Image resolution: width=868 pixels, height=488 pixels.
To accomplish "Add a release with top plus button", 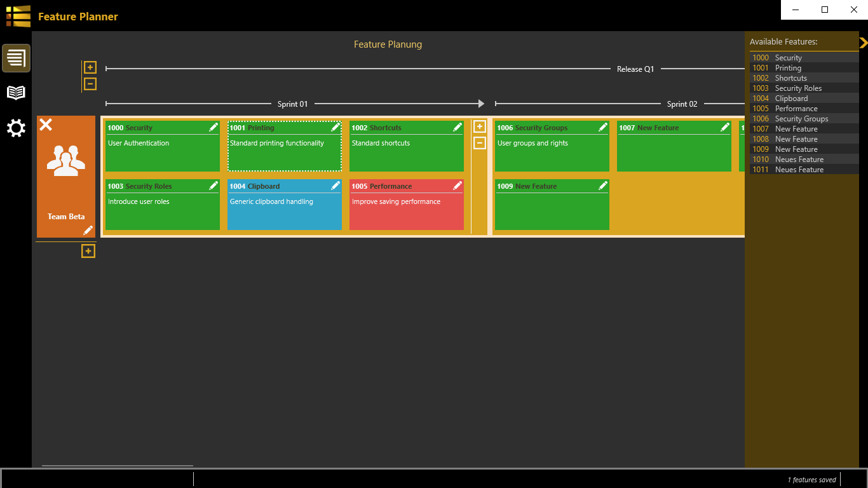I will click(90, 67).
